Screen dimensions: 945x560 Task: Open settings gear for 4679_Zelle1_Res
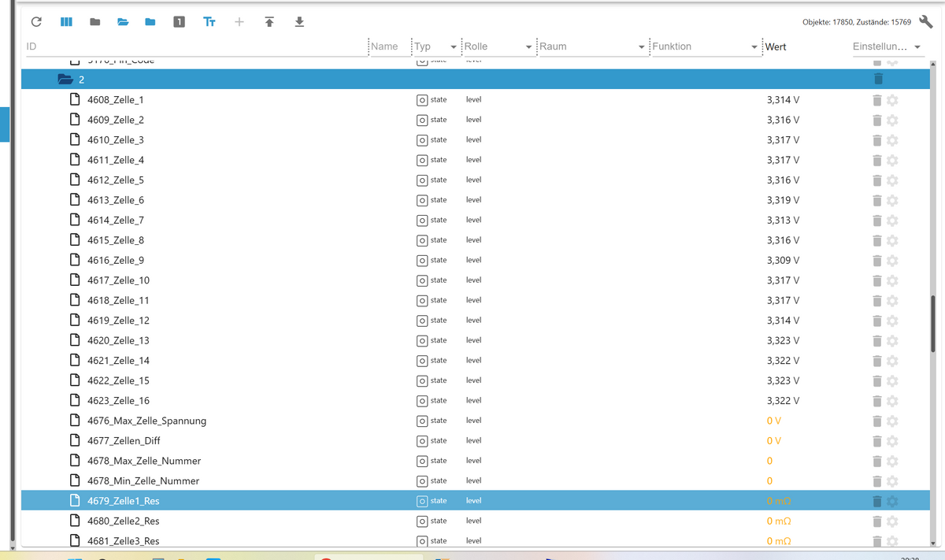tap(892, 502)
